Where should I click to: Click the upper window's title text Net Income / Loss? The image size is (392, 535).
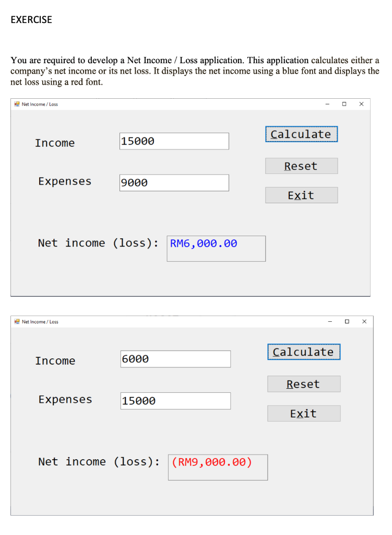pyautogui.click(x=40, y=104)
